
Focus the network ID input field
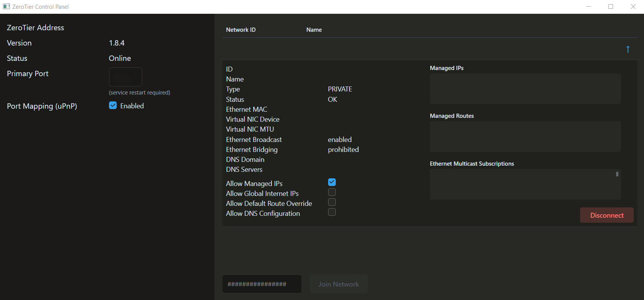click(262, 284)
